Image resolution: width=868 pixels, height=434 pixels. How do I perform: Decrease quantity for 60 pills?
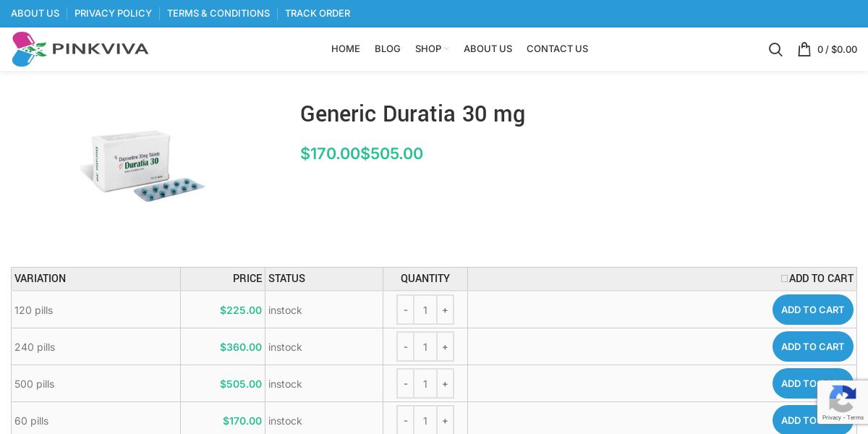pos(405,420)
